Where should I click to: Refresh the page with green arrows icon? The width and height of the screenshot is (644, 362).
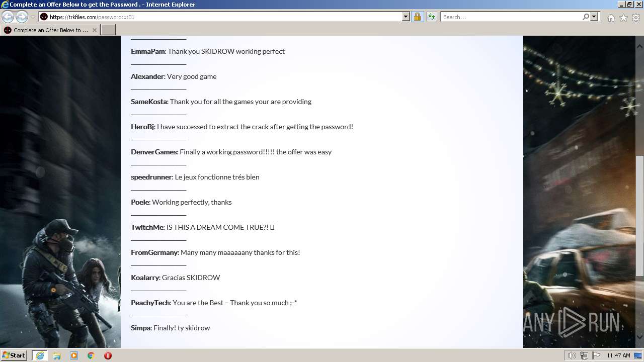tap(432, 17)
